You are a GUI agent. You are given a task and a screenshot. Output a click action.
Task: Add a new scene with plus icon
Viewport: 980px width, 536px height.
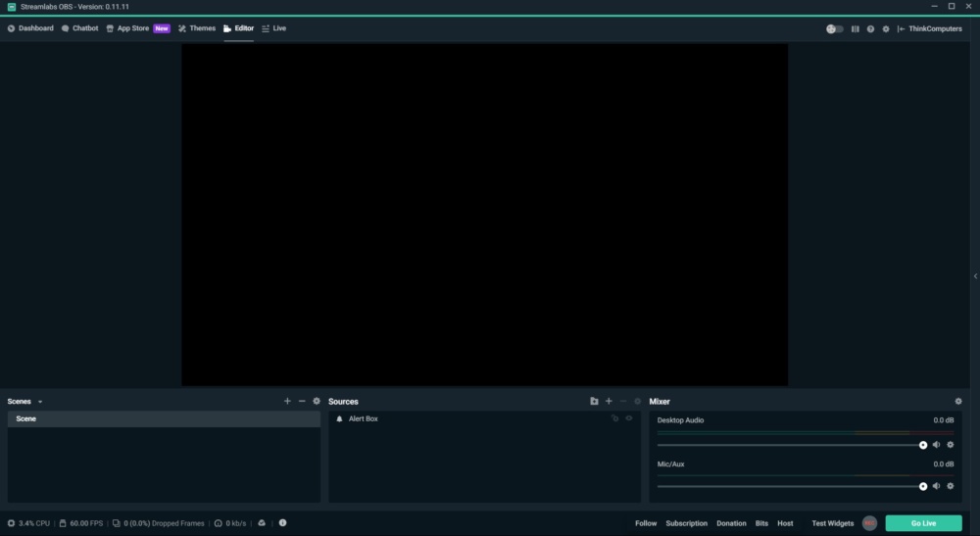[x=287, y=401]
